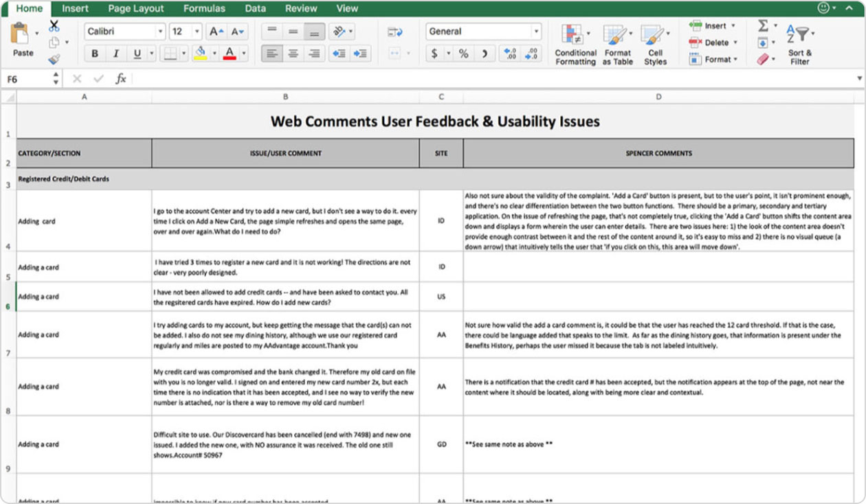Open the Page Layout tab
Screen dimensions: 866x504
tap(135, 8)
